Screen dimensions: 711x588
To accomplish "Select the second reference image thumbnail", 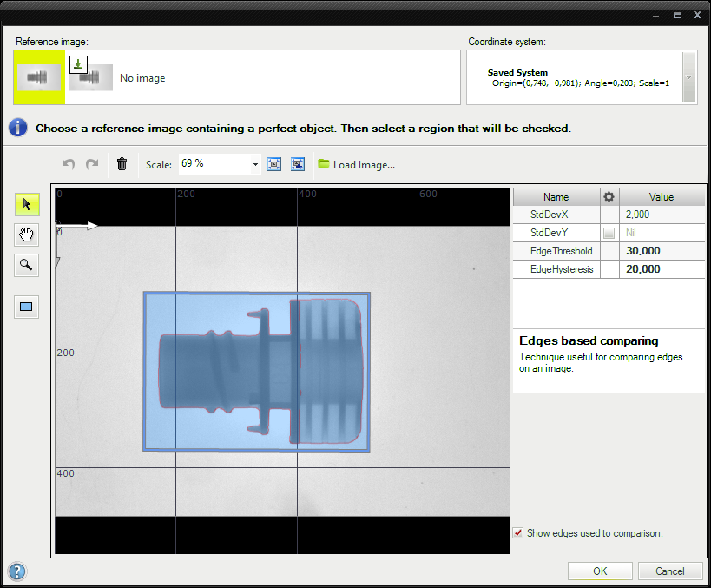I will point(91,77).
